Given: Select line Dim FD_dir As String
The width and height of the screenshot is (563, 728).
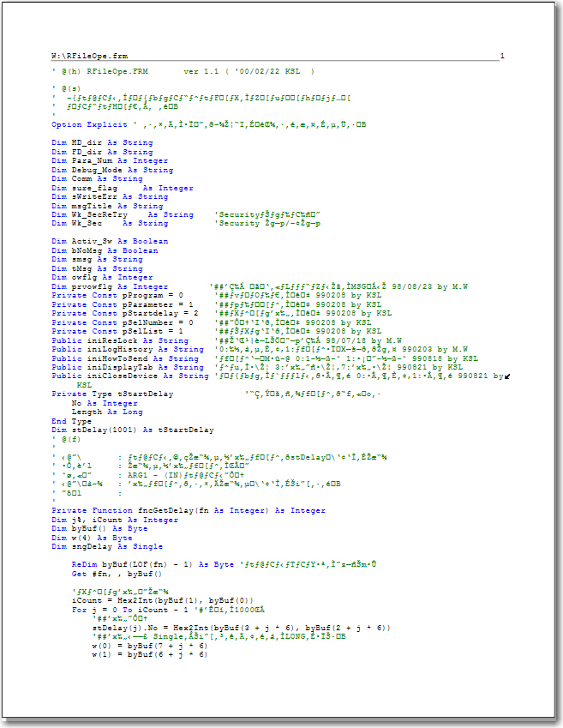Looking at the screenshot, I should click(102, 152).
